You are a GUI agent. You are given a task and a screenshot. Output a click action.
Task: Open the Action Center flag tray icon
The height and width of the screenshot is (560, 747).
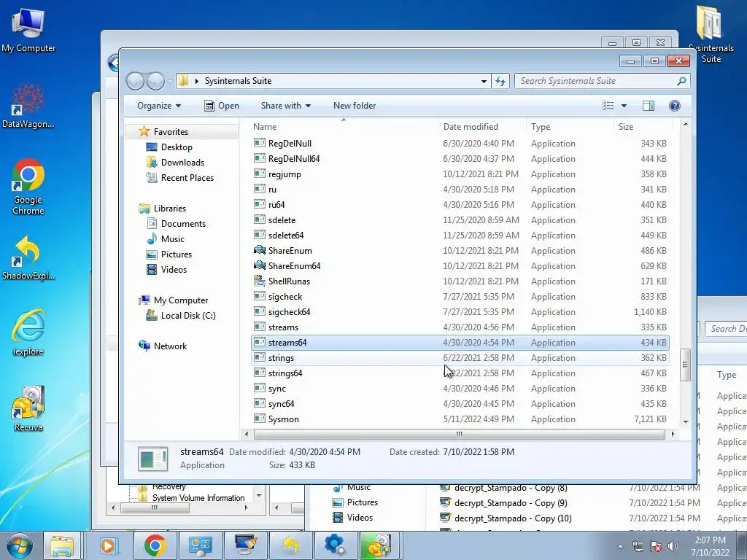pos(656,546)
